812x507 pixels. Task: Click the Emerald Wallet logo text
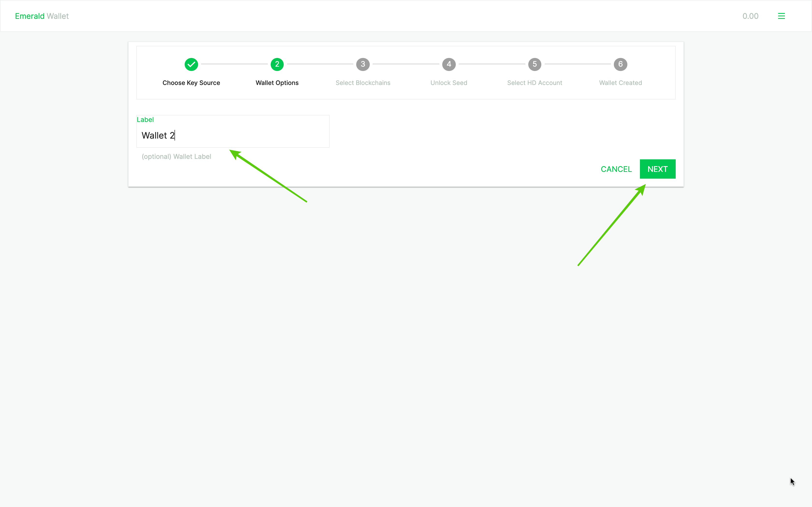42,16
